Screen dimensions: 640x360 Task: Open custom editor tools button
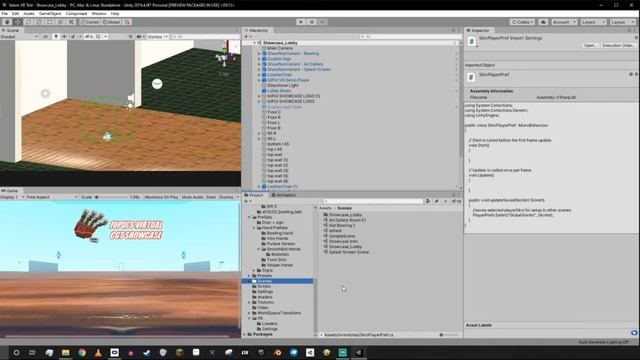click(71, 22)
